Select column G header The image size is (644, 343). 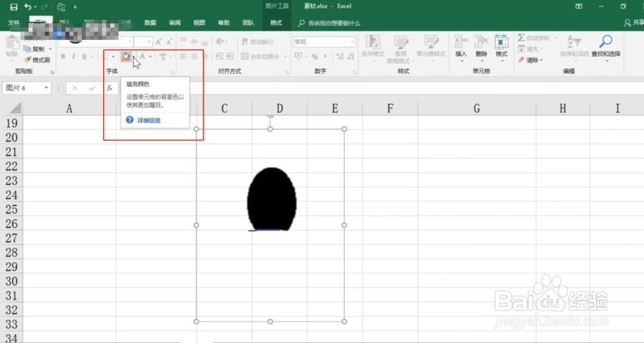pyautogui.click(x=477, y=108)
